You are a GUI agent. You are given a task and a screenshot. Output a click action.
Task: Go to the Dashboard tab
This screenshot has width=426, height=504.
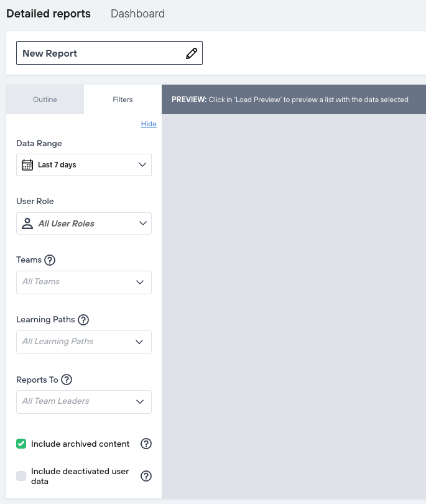pos(137,14)
